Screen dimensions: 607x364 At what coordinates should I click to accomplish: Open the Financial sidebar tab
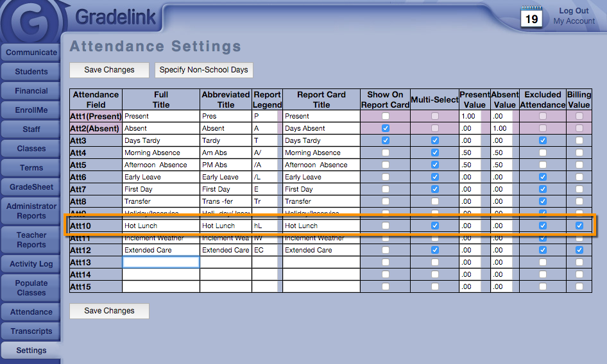point(31,91)
